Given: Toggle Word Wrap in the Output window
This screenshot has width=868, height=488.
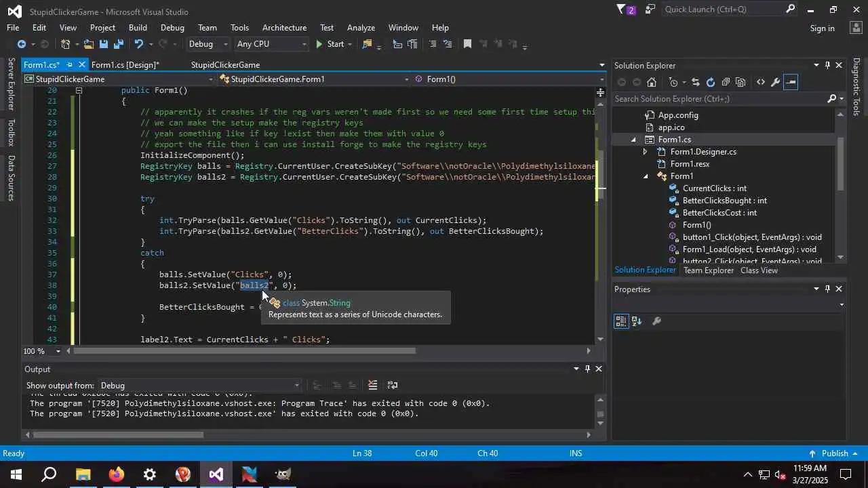Looking at the screenshot, I should coord(393,385).
